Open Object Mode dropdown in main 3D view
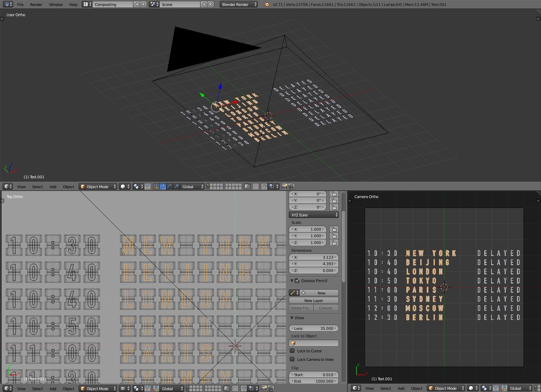Viewport: 541px width, 392px height. [98, 187]
